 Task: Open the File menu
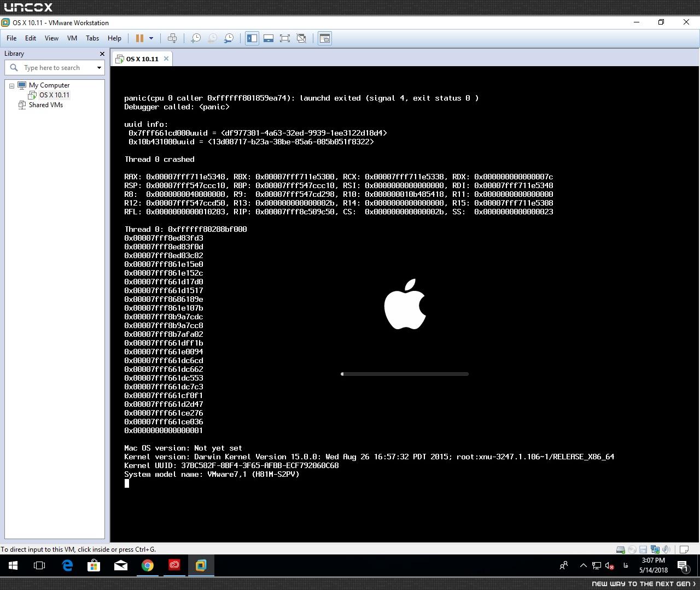(x=11, y=38)
